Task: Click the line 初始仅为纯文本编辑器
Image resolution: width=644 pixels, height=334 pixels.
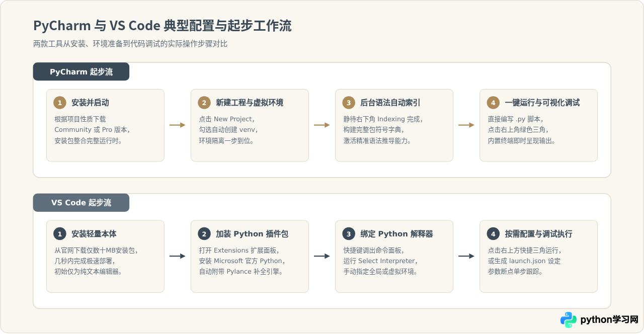Action: coord(89,272)
